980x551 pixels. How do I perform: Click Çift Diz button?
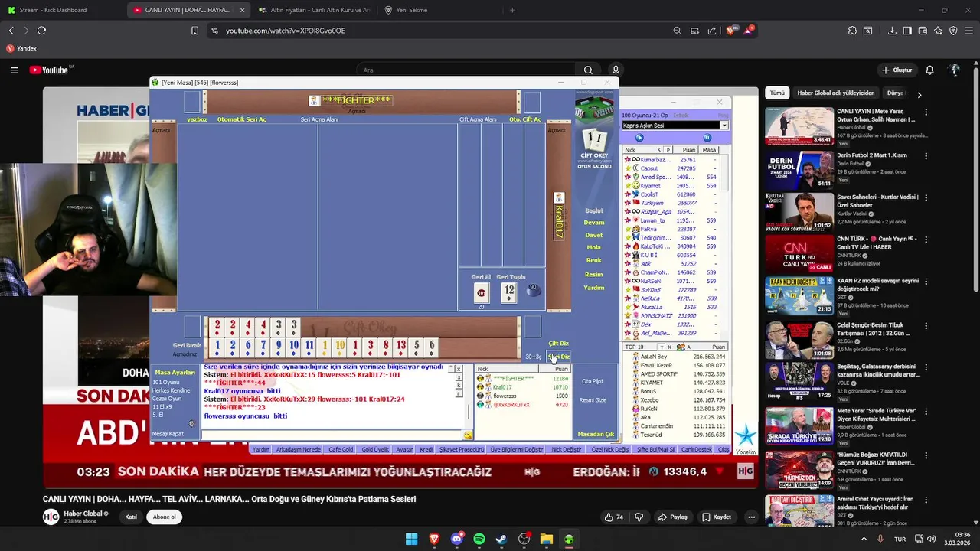558,344
